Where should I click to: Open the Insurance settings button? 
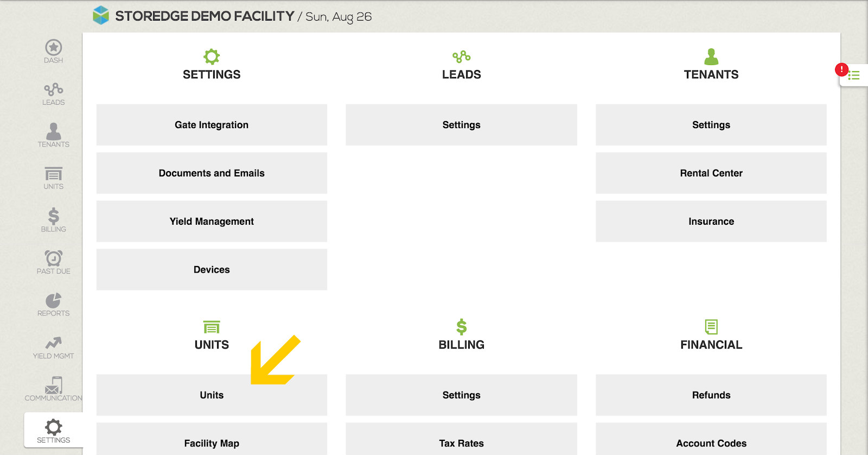711,222
